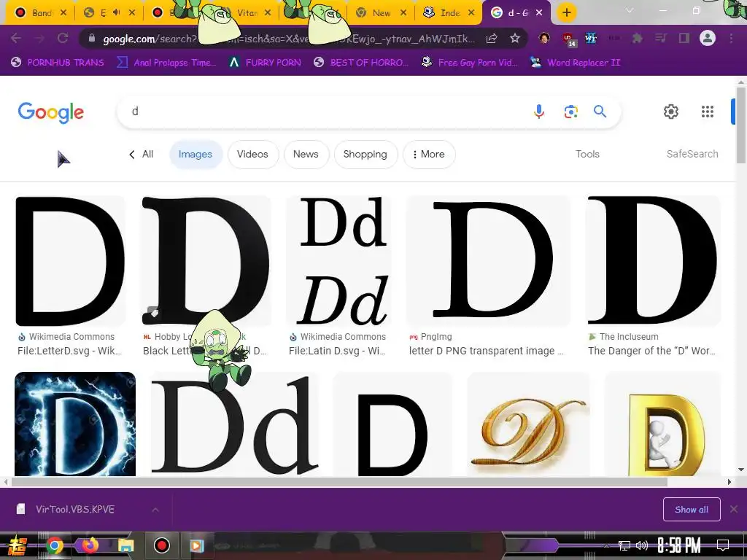Open the media control toolbar icon
This screenshot has height=560, width=747.
(660, 38)
